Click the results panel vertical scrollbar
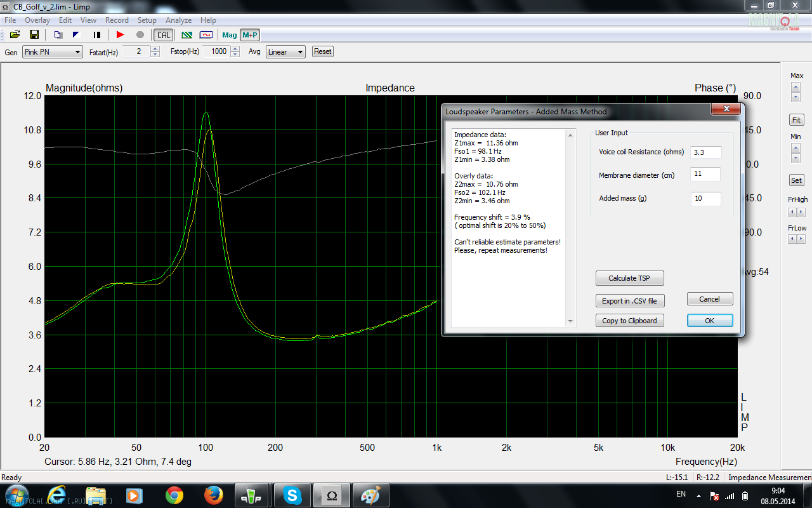The image size is (812, 508). click(x=570, y=229)
